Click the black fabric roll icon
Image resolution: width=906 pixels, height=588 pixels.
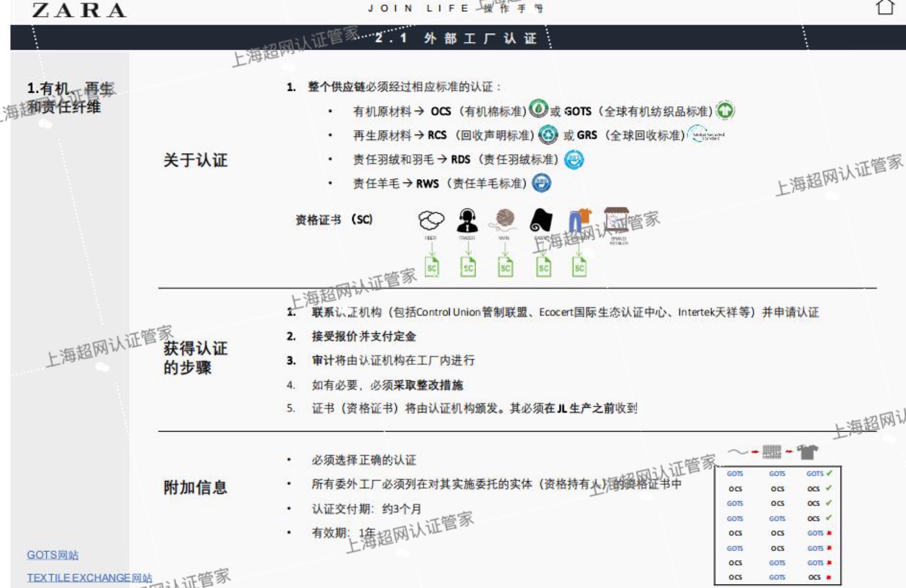coord(541,220)
